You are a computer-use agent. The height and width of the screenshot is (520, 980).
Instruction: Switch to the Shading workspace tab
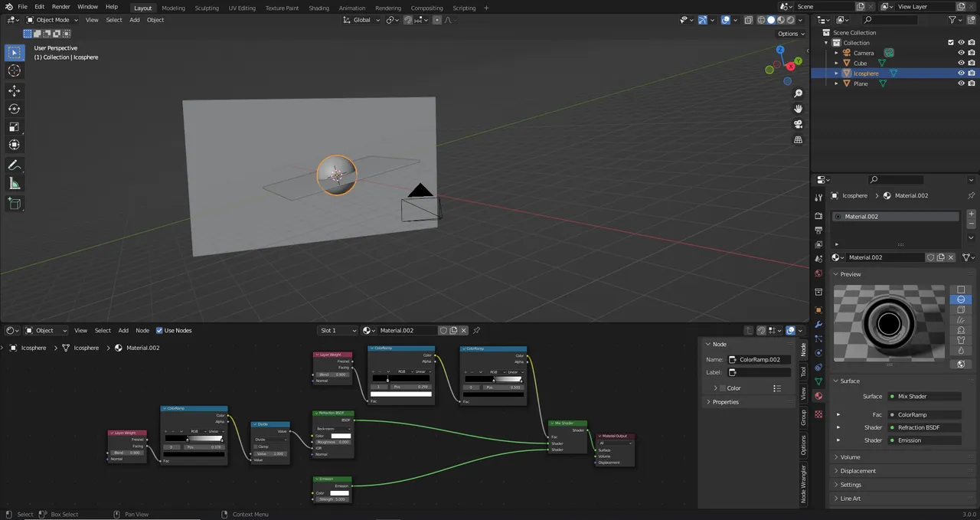(318, 8)
